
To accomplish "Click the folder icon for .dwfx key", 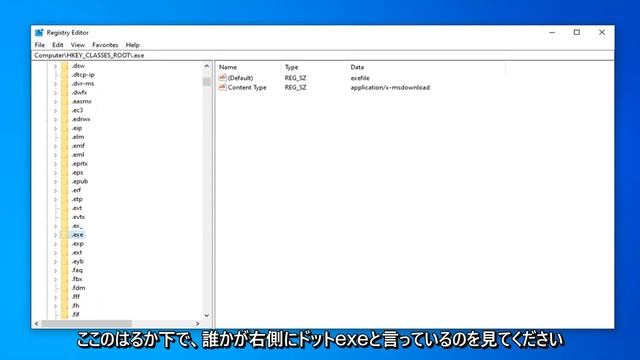I will coord(64,93).
